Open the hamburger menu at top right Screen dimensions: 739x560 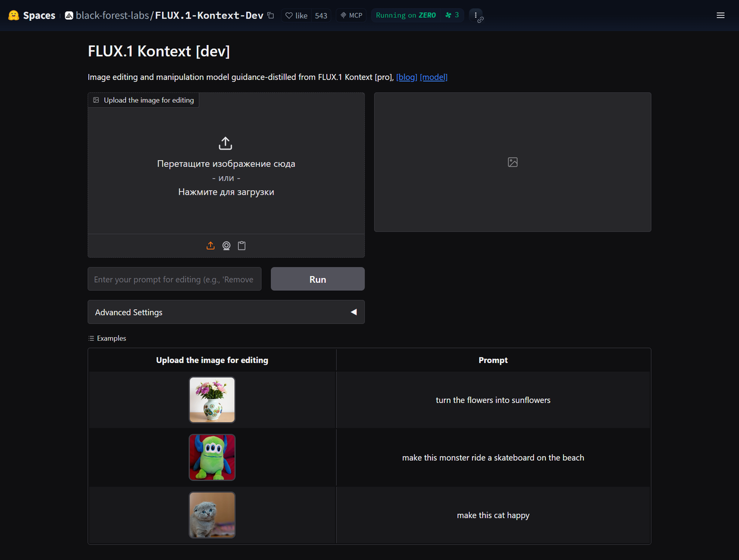point(721,15)
